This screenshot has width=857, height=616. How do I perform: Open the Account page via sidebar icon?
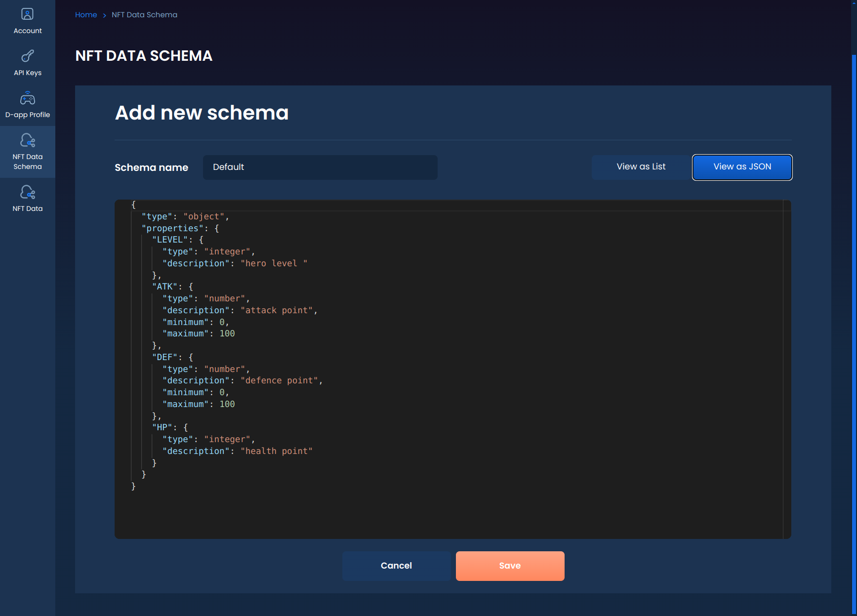(27, 20)
